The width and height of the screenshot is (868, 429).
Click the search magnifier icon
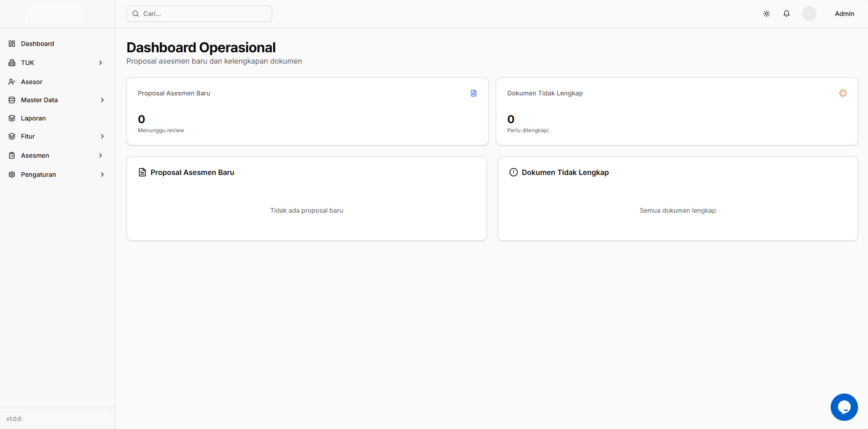(136, 14)
